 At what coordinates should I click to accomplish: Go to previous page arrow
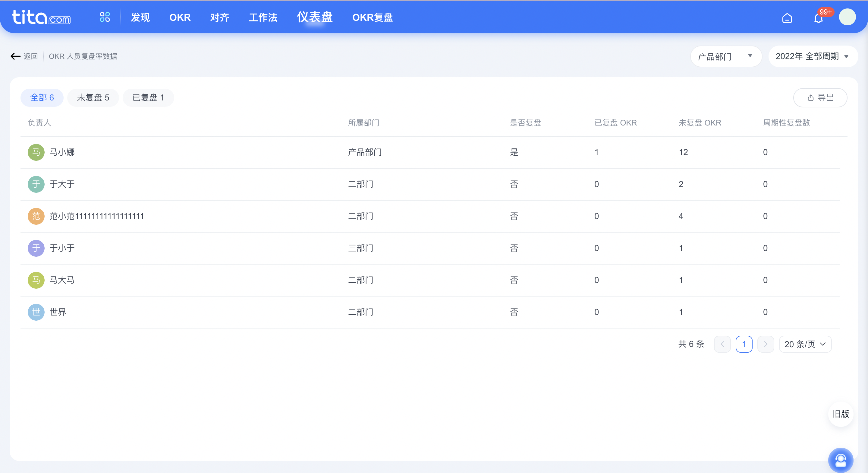(722, 344)
